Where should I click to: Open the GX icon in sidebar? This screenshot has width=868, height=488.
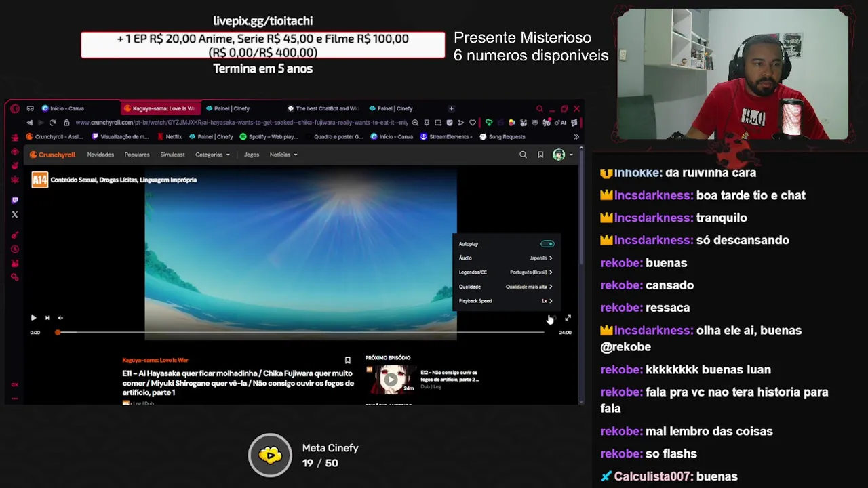(x=15, y=384)
